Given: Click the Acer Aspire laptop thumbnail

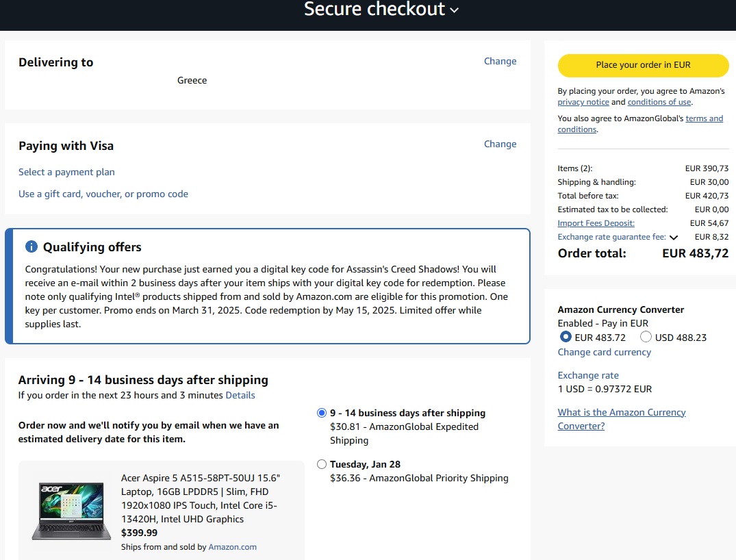Looking at the screenshot, I should (71, 511).
